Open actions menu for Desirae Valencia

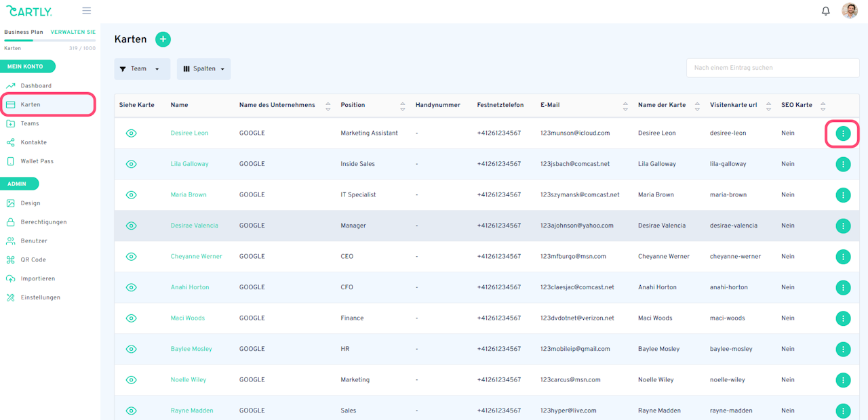(x=843, y=226)
